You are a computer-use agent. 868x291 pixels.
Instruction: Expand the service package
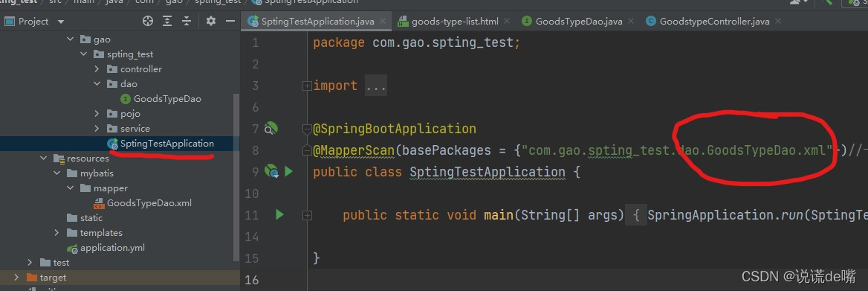tap(97, 129)
